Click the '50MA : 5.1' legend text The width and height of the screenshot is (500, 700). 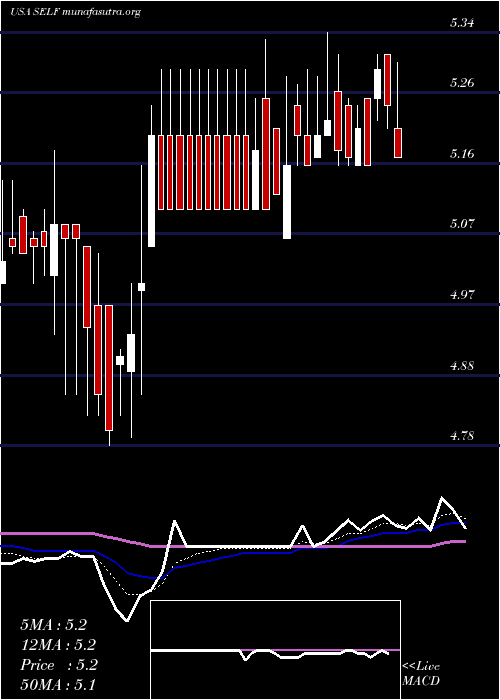pos(58,685)
